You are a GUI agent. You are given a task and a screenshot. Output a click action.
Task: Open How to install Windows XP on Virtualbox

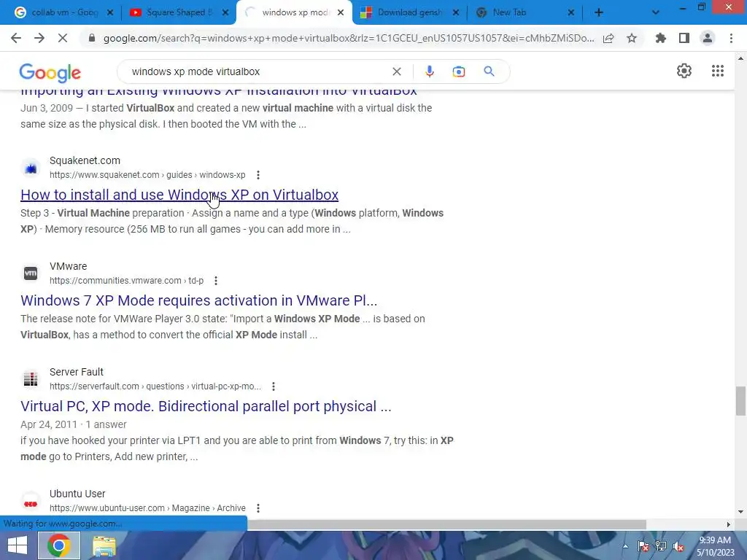(x=179, y=195)
